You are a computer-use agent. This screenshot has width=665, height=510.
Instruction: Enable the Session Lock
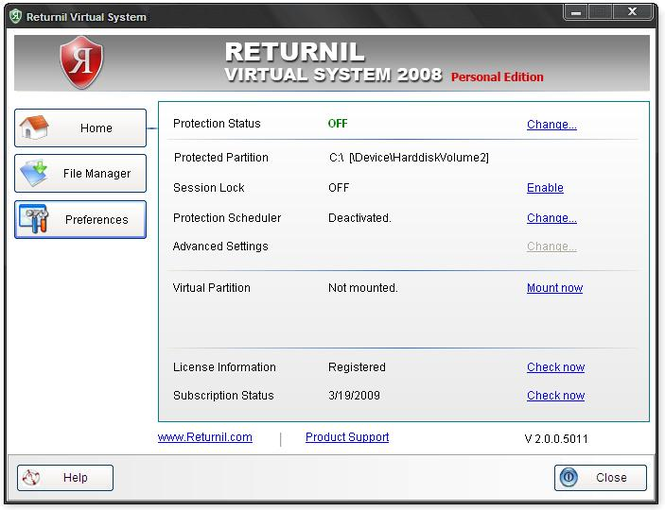click(x=545, y=188)
